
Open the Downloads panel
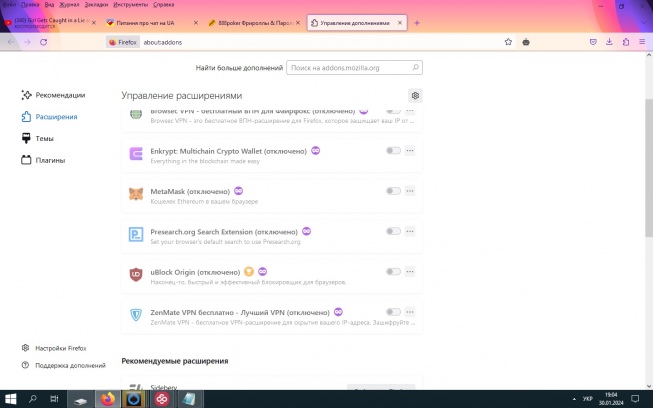click(609, 42)
